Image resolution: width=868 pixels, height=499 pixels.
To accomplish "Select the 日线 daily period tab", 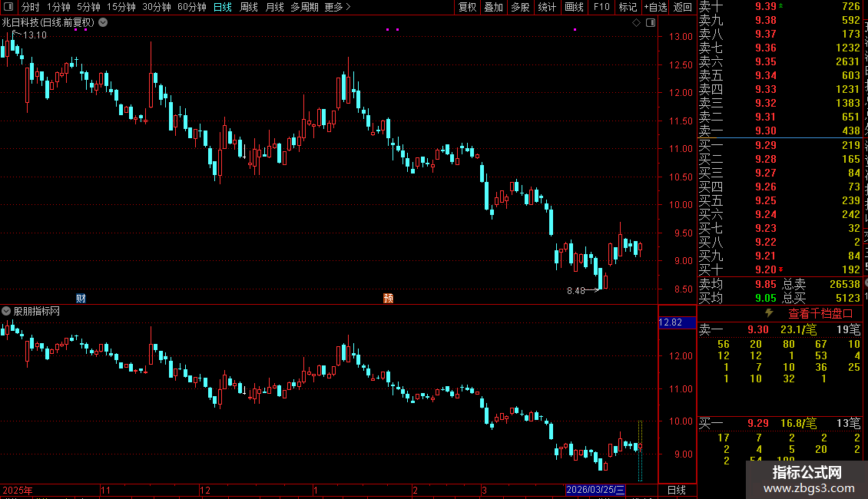I will pos(223,7).
